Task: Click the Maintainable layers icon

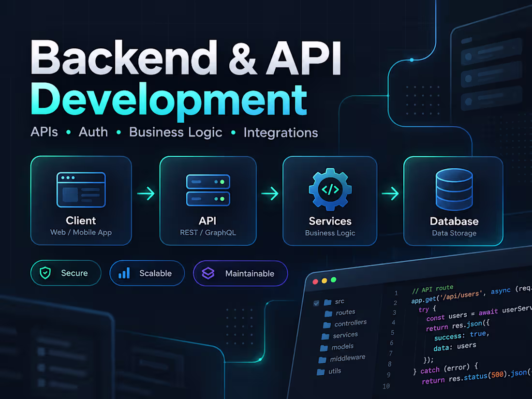Action: (x=208, y=273)
